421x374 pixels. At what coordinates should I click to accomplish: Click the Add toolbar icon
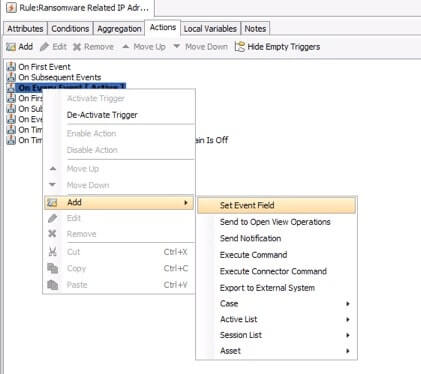tap(11, 47)
